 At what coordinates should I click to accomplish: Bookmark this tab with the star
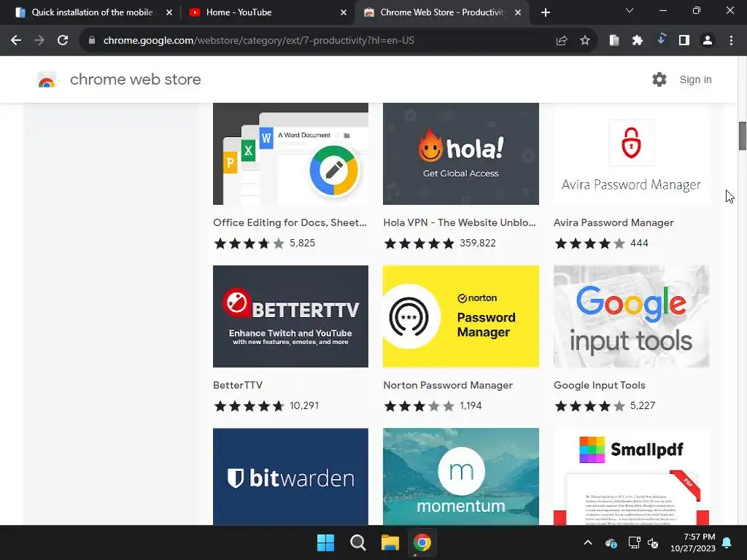click(585, 41)
